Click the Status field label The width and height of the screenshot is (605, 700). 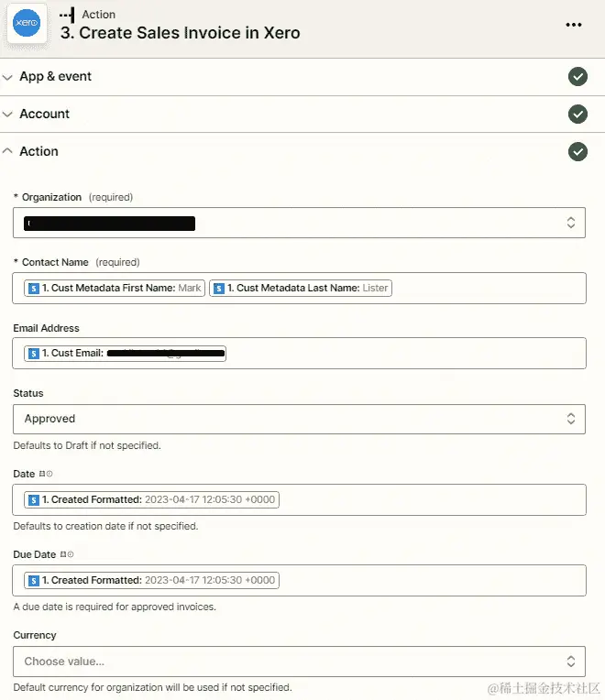(28, 393)
